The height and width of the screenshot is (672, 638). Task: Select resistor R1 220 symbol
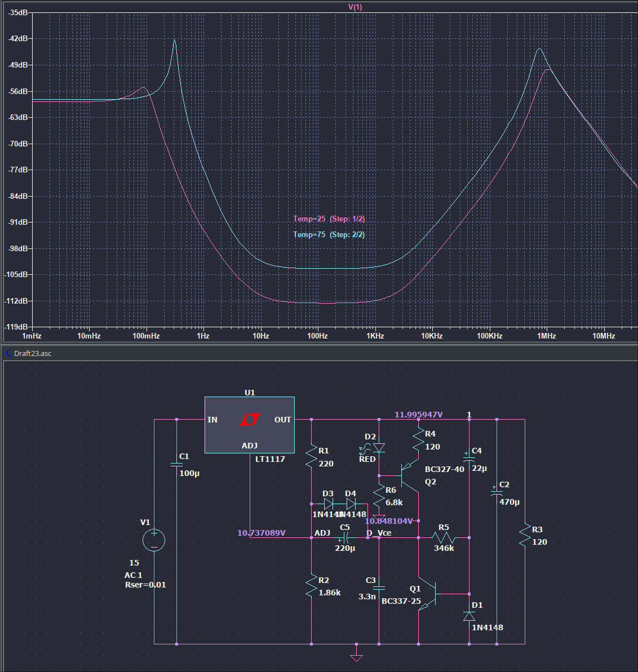pos(311,456)
